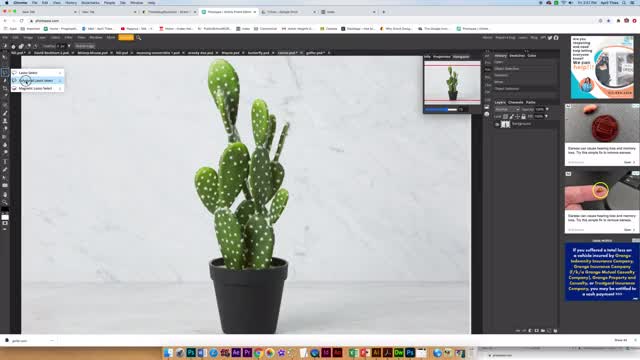Viewport: 640px width, 360px height.
Task: Select the Crop tool in the toolbar
Action: tap(5, 89)
